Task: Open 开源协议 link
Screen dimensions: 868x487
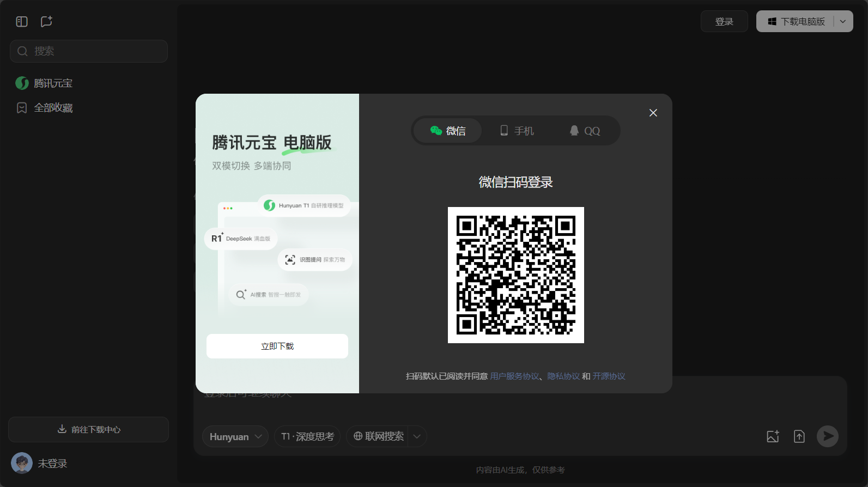Action: (609, 376)
